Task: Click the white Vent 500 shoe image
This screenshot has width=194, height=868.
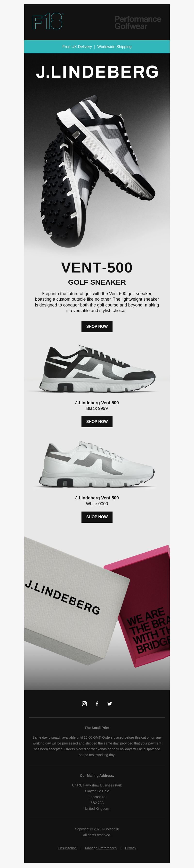Action: [97, 464]
